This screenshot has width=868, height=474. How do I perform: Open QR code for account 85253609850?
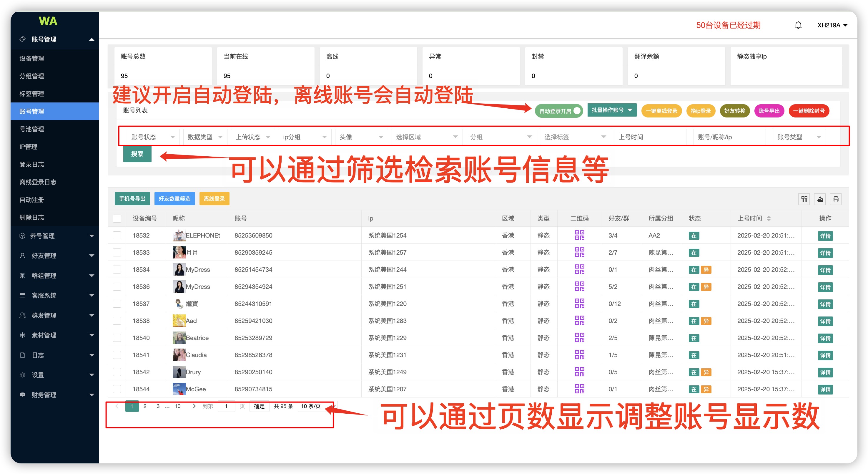pyautogui.click(x=579, y=235)
